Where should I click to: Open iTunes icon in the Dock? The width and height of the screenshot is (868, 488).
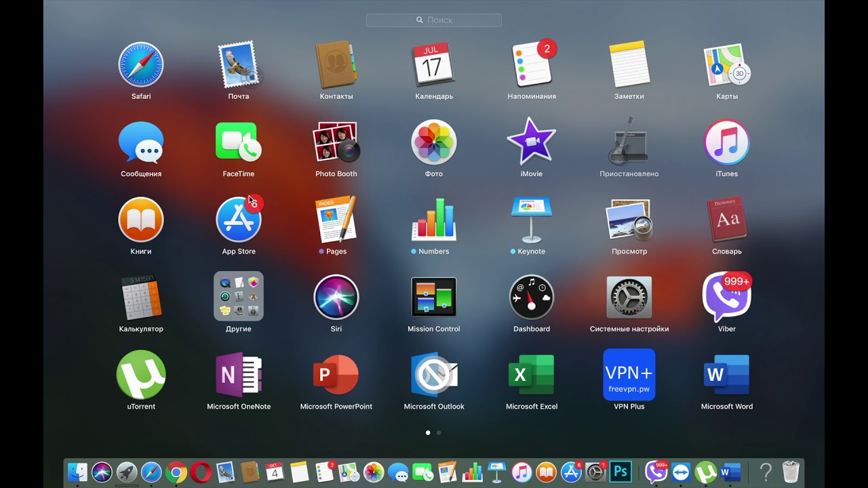coord(521,472)
